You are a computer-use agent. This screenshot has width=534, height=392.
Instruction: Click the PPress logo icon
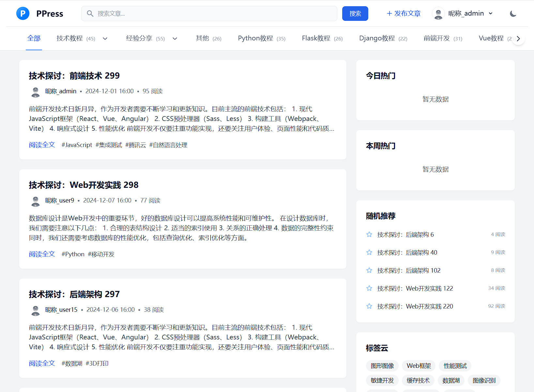(x=23, y=13)
